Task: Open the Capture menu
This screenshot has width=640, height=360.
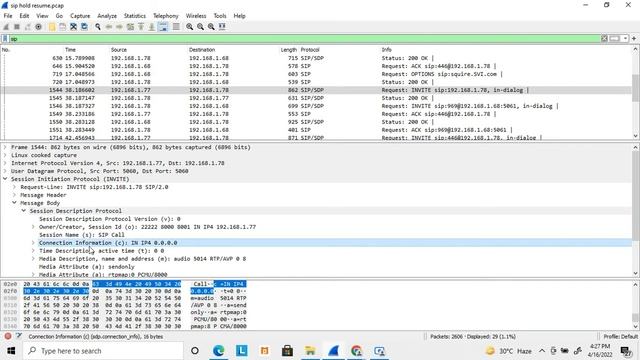Action: pos(80,16)
